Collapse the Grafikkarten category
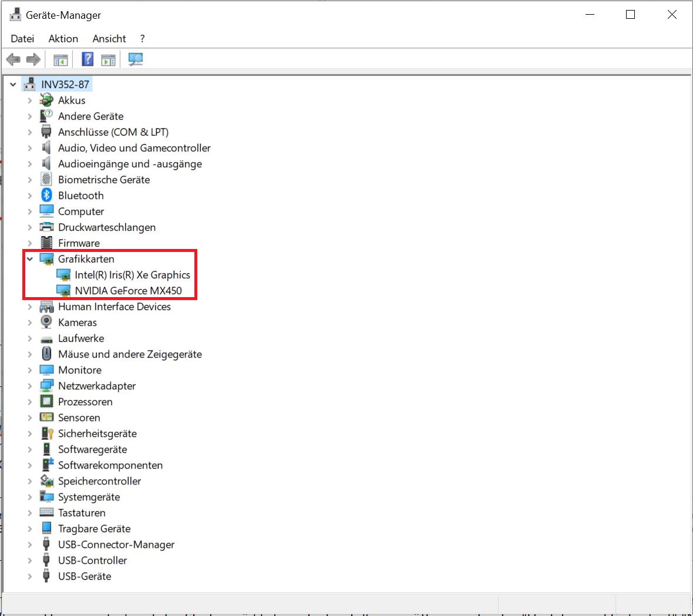Image resolution: width=693 pixels, height=616 pixels. 29,259
